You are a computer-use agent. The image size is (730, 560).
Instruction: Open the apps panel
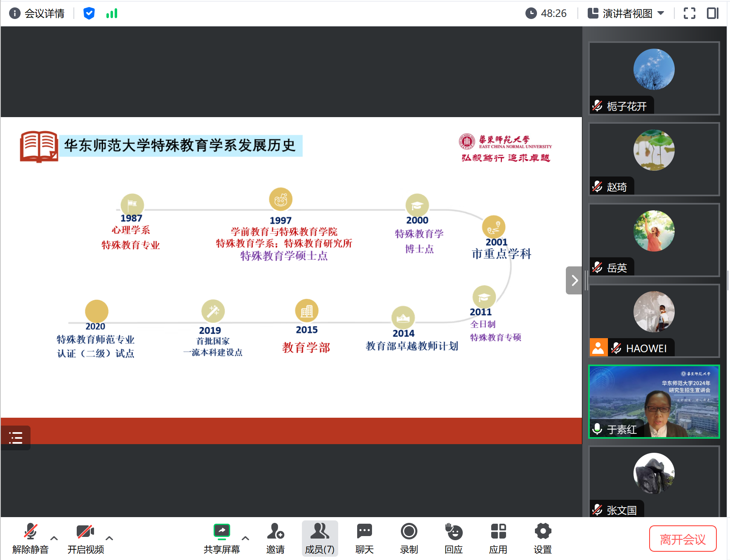point(498,539)
